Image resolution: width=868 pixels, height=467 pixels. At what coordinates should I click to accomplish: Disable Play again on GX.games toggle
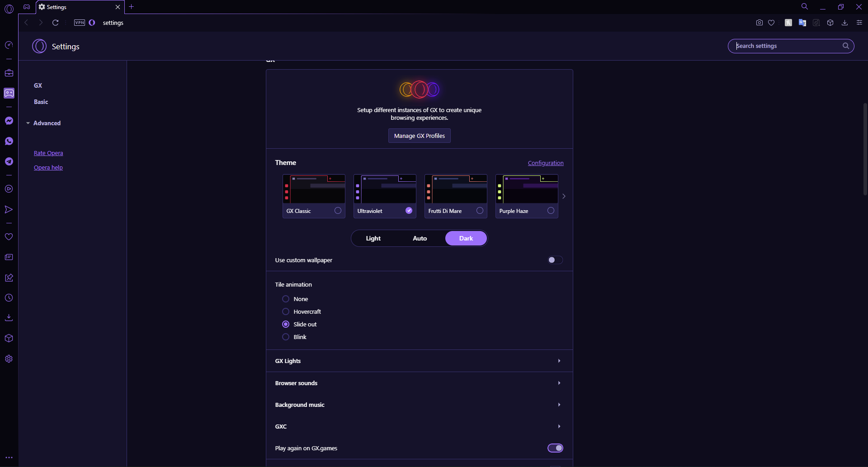(555, 448)
